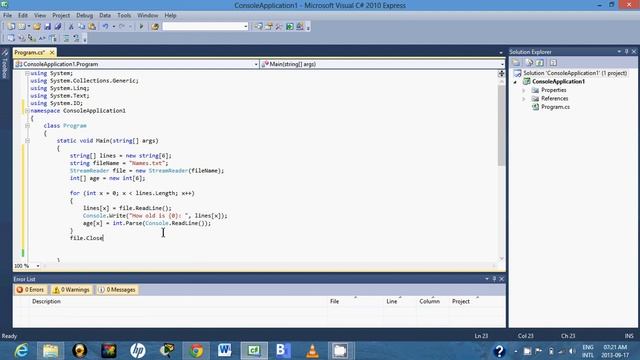Click the Extension Manager toolbar icon
This screenshot has width=640, height=360.
pyautogui.click(x=300, y=27)
